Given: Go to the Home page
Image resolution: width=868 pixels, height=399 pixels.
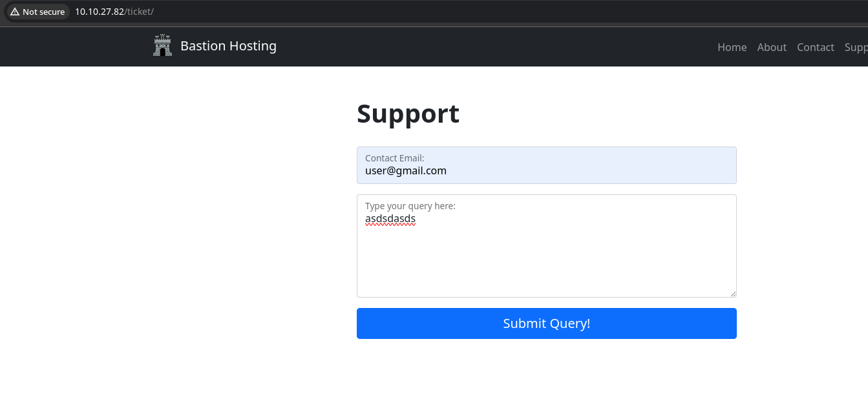Looking at the screenshot, I should tap(732, 47).
